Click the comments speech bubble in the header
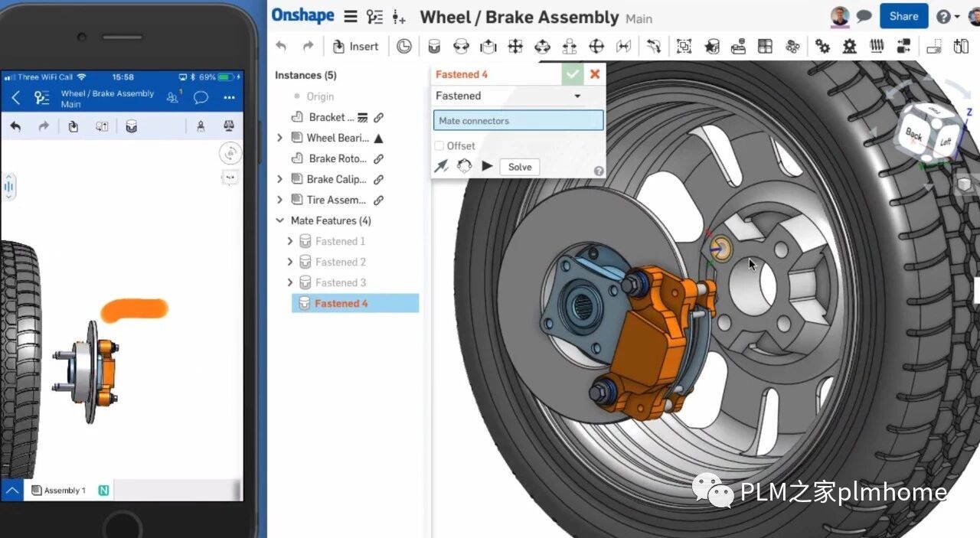This screenshot has width=980, height=538. pos(864,16)
